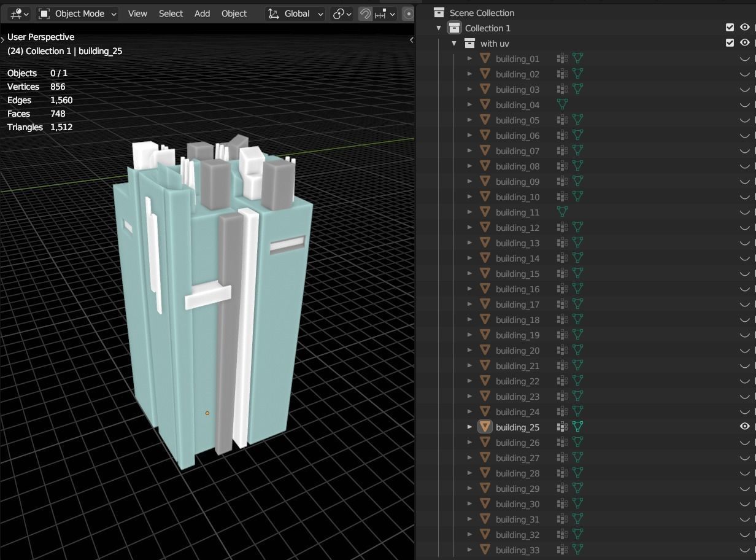Hide building_25 using its eye icon
The height and width of the screenshot is (560, 756).
click(x=744, y=427)
